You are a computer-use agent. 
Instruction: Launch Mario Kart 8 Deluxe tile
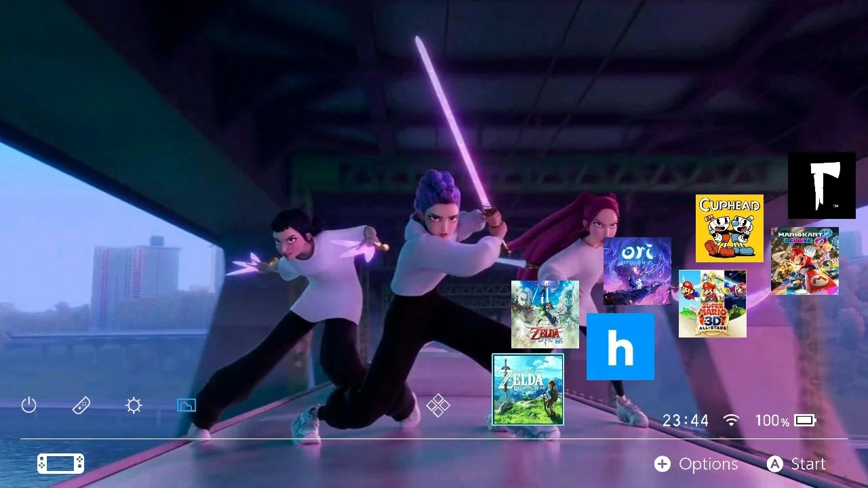[x=805, y=261]
